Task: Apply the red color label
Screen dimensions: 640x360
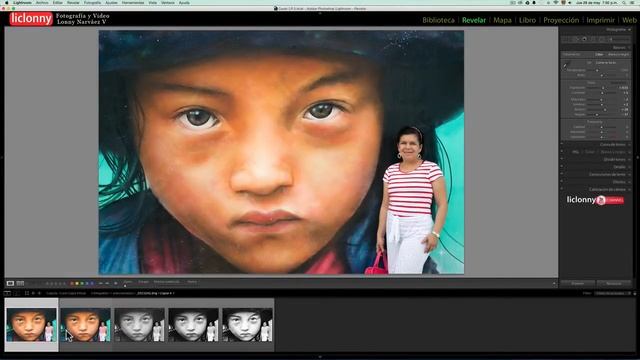Action: coord(71,283)
